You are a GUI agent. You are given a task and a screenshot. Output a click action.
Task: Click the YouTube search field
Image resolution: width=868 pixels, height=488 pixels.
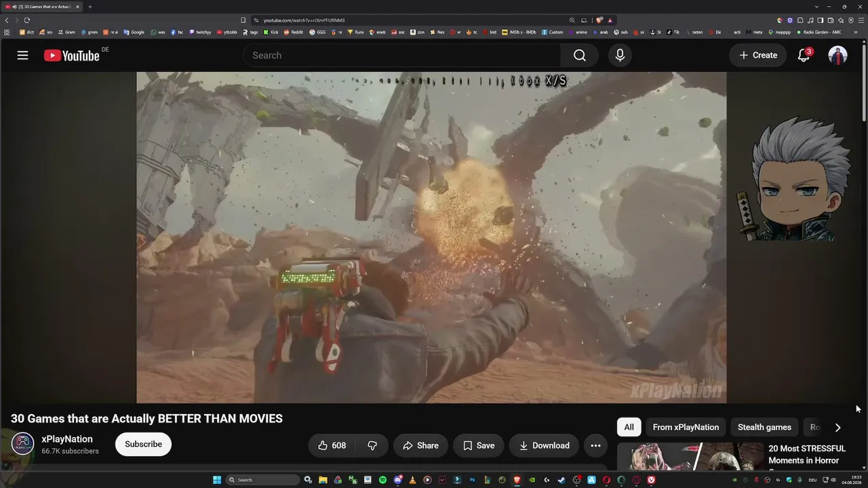401,56
